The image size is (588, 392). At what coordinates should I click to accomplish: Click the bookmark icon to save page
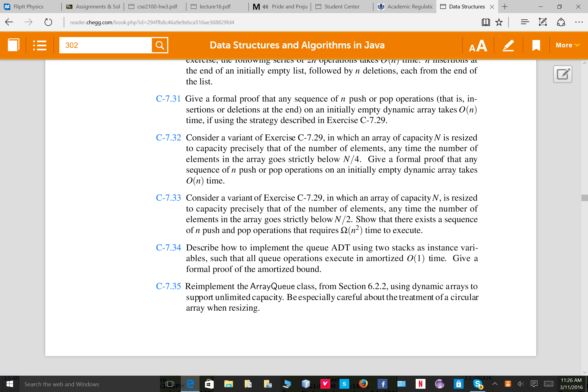tap(535, 45)
